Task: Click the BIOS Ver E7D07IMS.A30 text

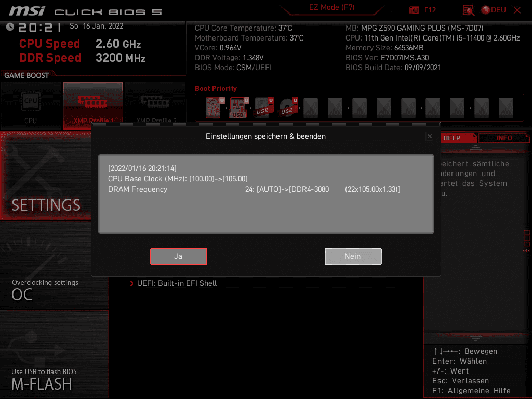Action: [387, 58]
